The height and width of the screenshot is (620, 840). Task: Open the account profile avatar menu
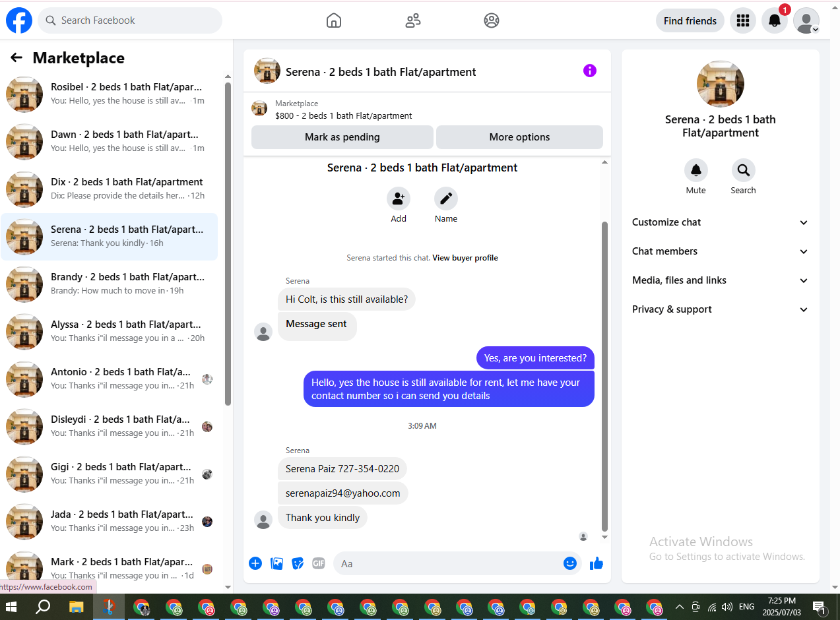click(806, 20)
